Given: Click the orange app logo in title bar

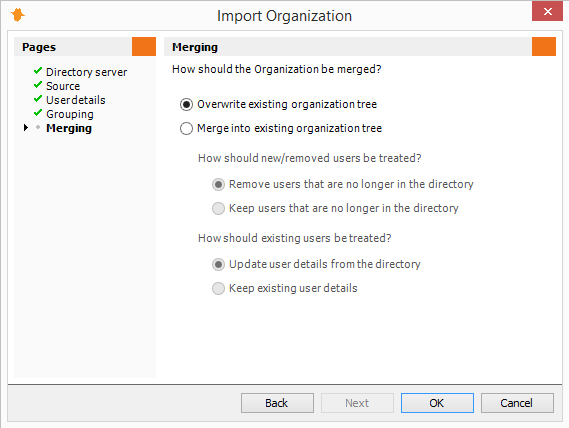Looking at the screenshot, I should click(x=17, y=15).
